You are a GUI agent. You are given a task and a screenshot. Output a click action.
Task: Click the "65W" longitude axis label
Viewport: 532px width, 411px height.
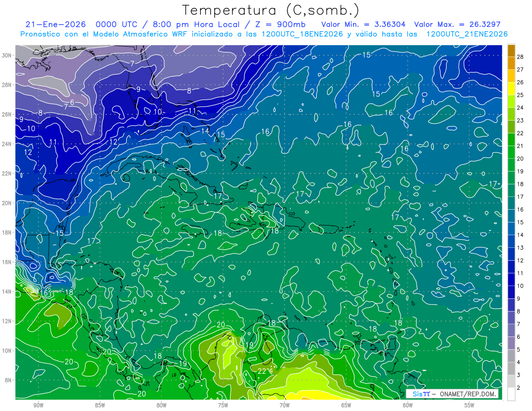click(x=346, y=405)
